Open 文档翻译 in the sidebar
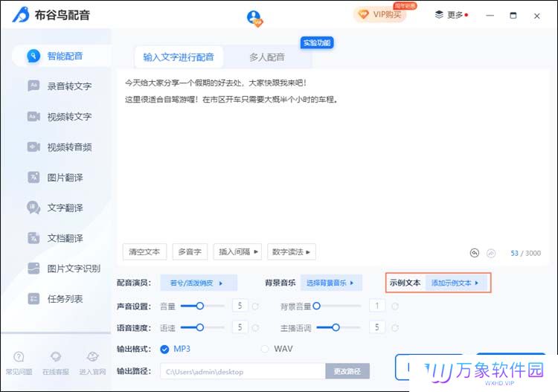The width and height of the screenshot is (558, 392). pos(56,238)
